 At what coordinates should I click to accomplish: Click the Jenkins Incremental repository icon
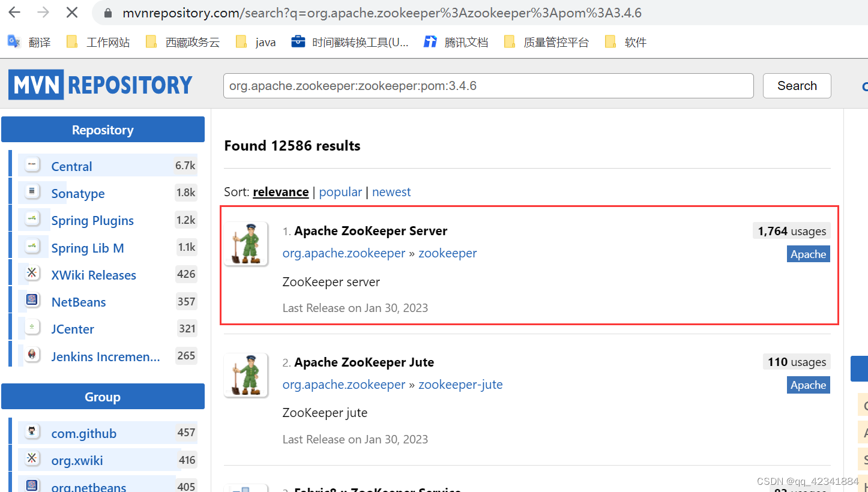31,354
